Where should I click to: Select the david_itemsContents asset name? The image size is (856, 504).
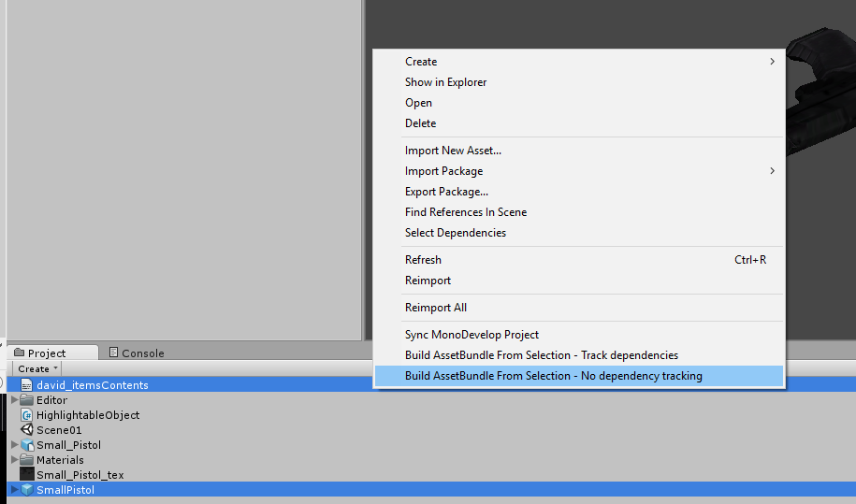pyautogui.click(x=93, y=385)
